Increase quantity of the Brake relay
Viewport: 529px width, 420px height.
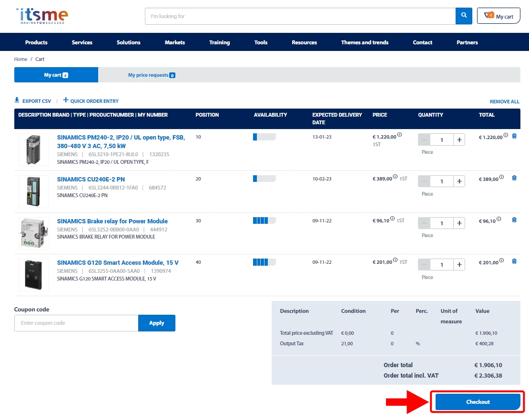[459, 223]
